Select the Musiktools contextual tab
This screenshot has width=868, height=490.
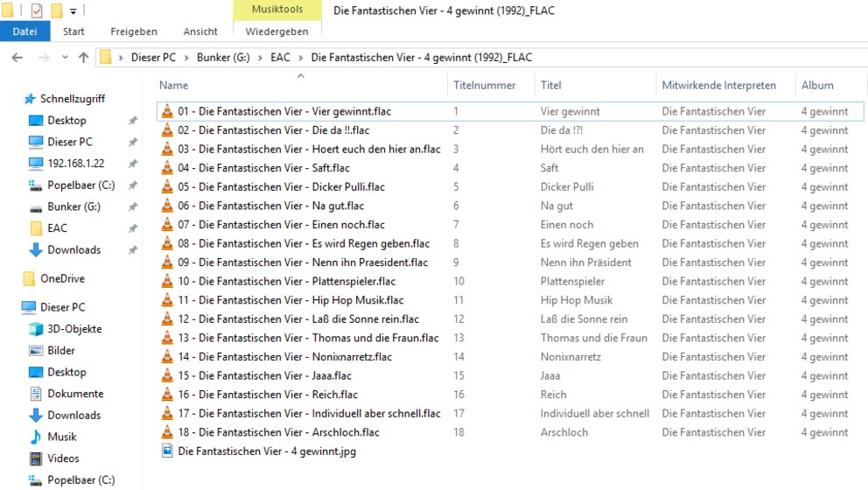[x=277, y=10]
